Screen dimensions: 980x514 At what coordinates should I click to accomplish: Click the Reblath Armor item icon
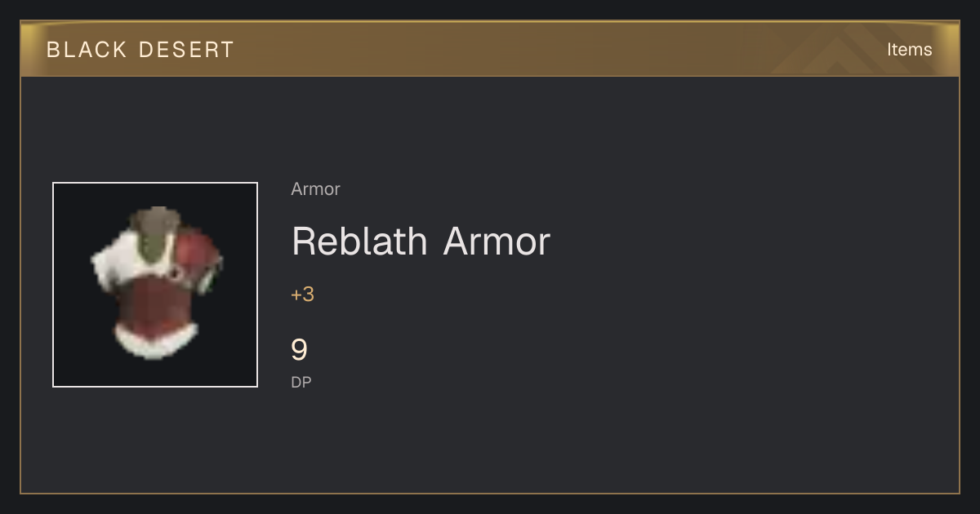[x=155, y=285]
